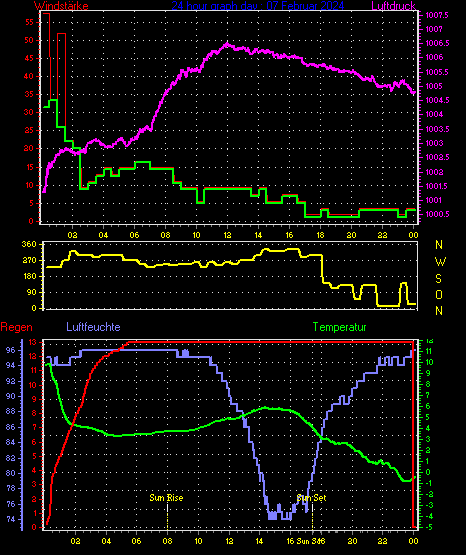Click pressure axis value 1002.5
This screenshot has width=466, height=555.
437,157
